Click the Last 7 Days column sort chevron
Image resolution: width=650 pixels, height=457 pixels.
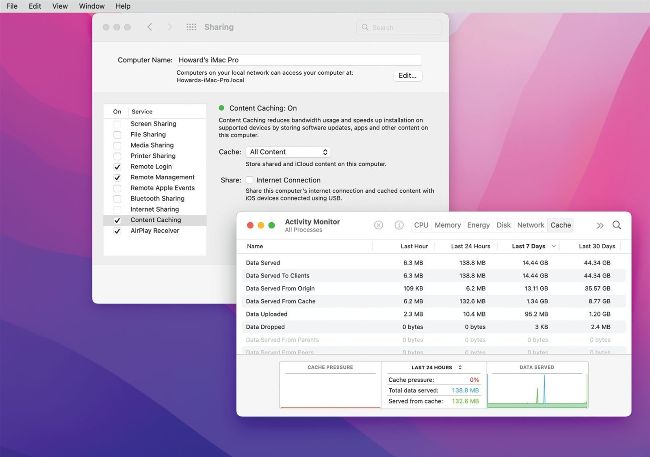click(554, 246)
